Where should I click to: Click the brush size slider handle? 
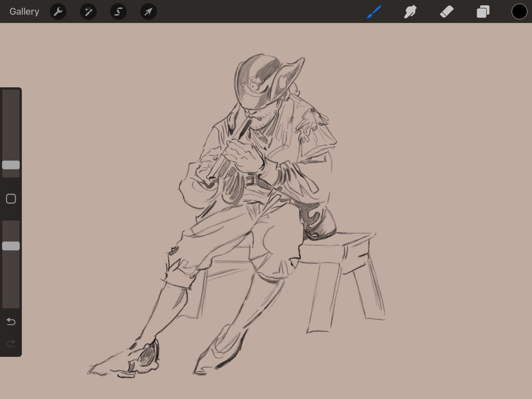click(x=11, y=165)
